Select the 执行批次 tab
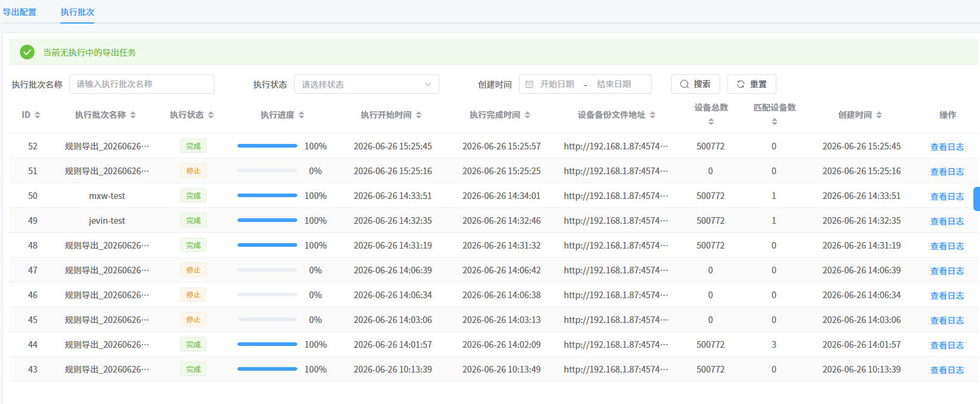Image resolution: width=980 pixels, height=404 pixels. tap(77, 12)
